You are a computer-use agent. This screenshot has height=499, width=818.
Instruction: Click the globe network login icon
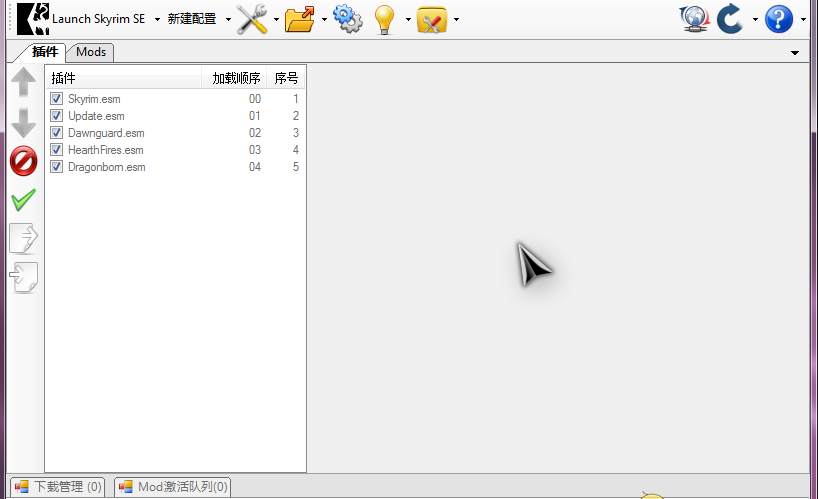pos(694,19)
